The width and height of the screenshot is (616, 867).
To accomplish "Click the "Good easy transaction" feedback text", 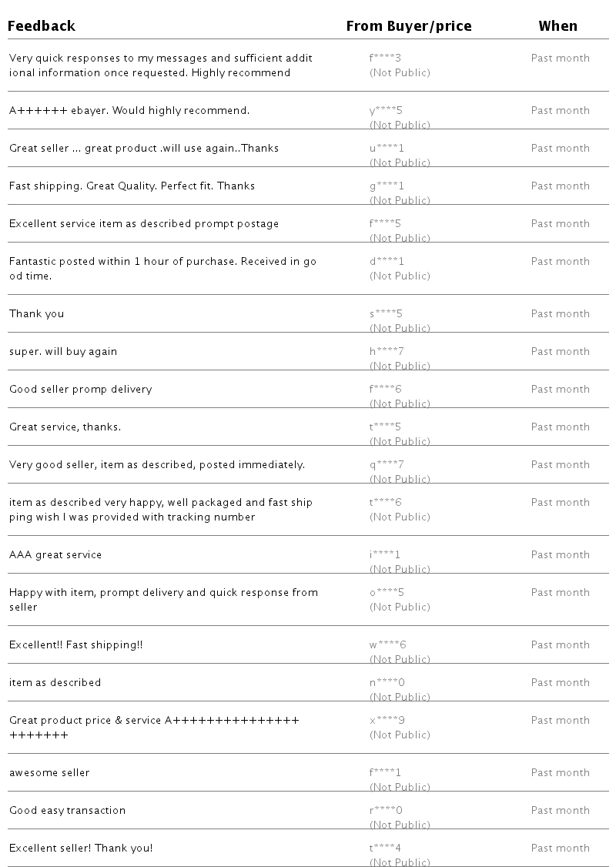I will tap(67, 810).
